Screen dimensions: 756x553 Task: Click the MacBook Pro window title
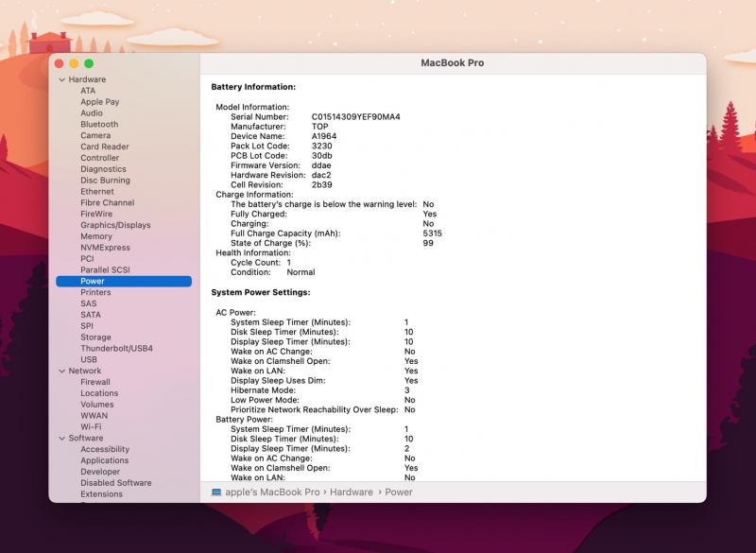tap(453, 63)
